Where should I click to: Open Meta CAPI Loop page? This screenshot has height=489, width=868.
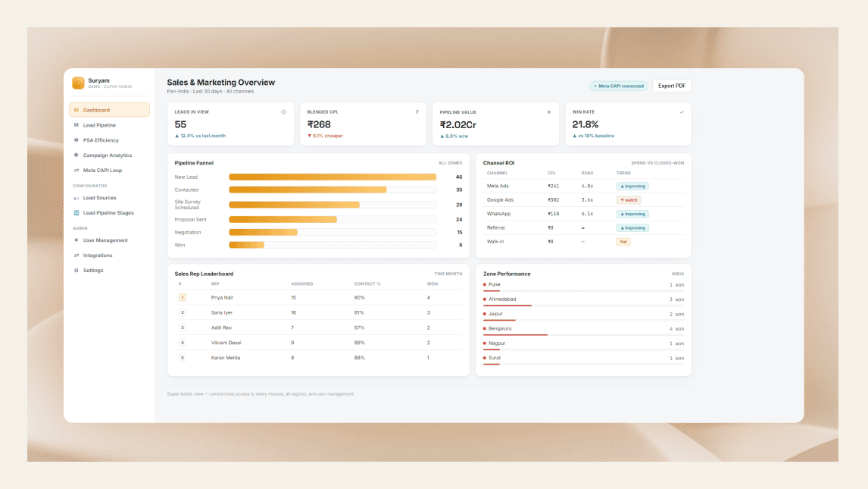pyautogui.click(x=109, y=170)
